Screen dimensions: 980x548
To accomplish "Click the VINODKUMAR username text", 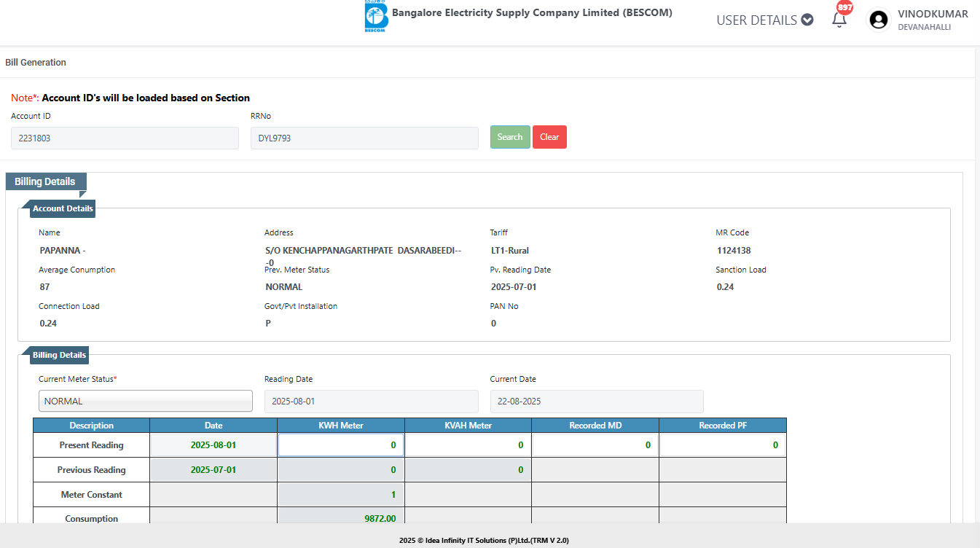I will tap(933, 14).
